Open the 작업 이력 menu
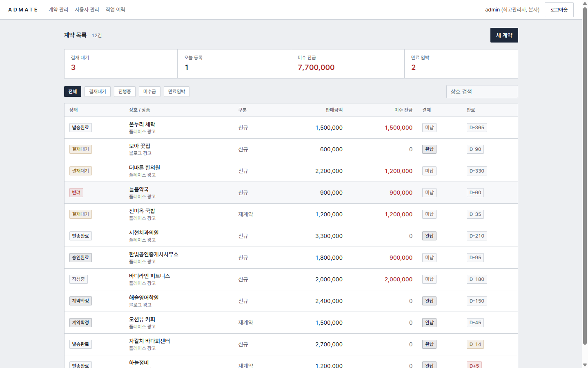Image resolution: width=588 pixels, height=368 pixels. click(116, 10)
